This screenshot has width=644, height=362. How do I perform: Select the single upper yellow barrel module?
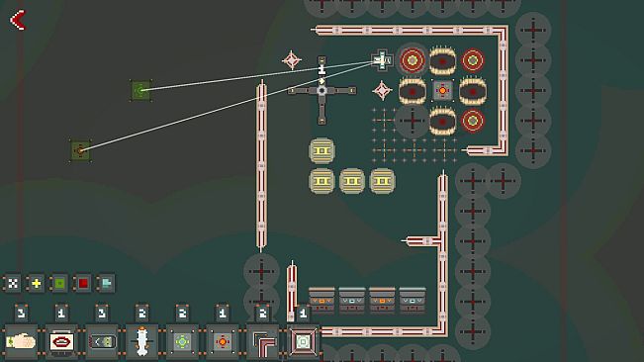click(322, 150)
